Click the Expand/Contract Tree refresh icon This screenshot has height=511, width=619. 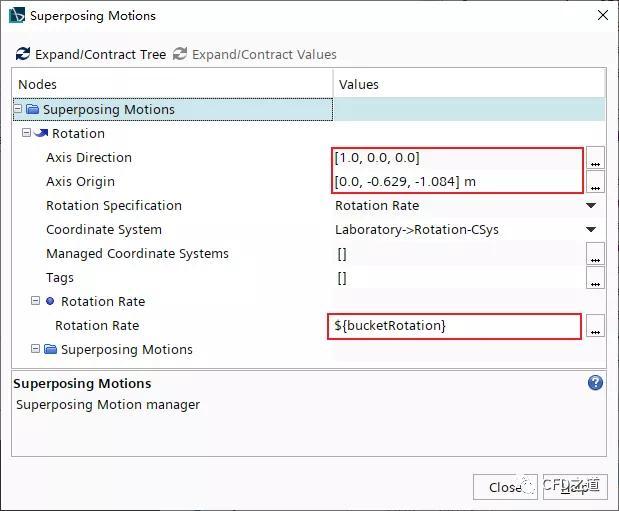pyautogui.click(x=23, y=54)
